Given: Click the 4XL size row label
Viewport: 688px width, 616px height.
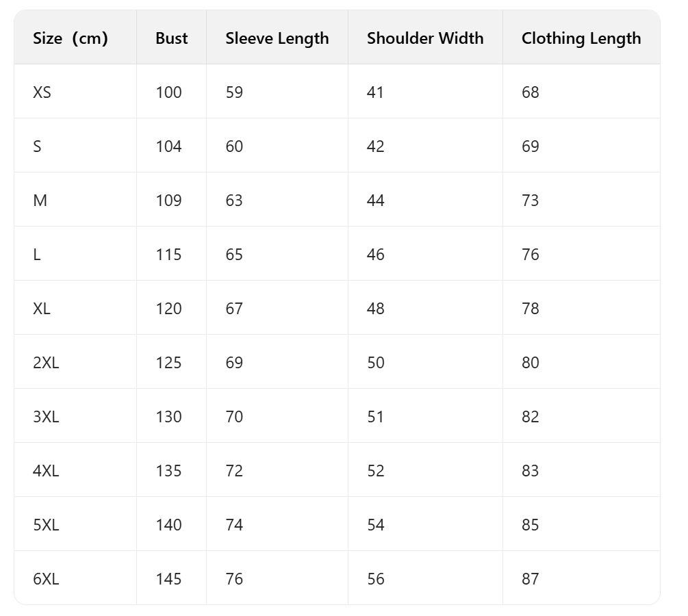Looking at the screenshot, I should tap(46, 471).
